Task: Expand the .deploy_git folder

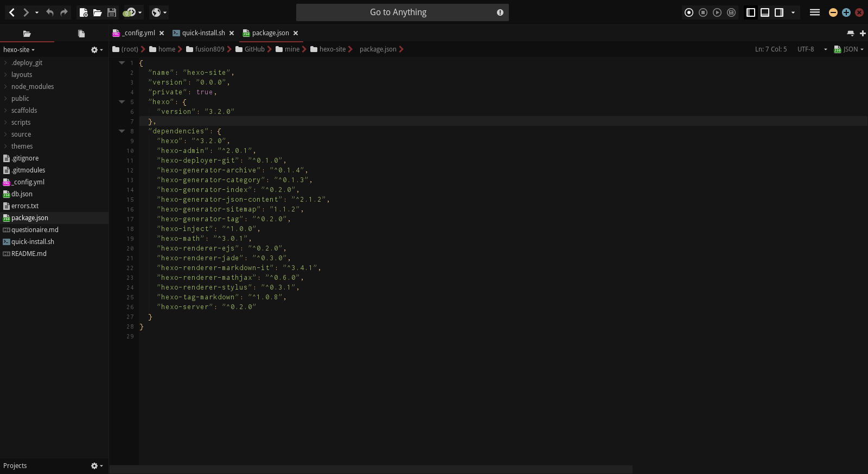Action: click(x=5, y=62)
